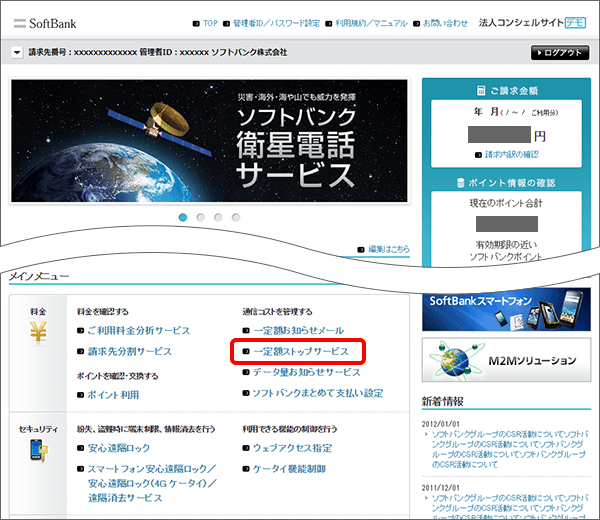
Task: Open 請求先分割サービス
Action: tap(129, 351)
